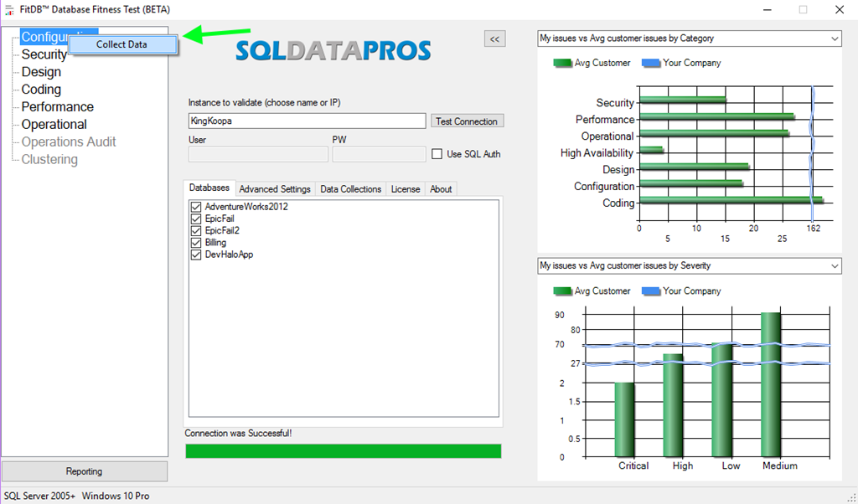Select the Performance tree node
The image size is (858, 504).
coord(57,107)
